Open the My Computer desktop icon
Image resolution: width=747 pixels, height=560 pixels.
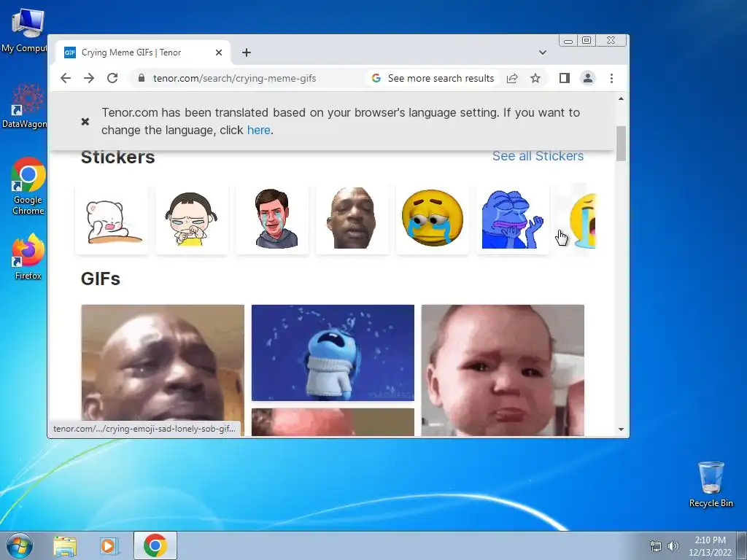coord(25,29)
